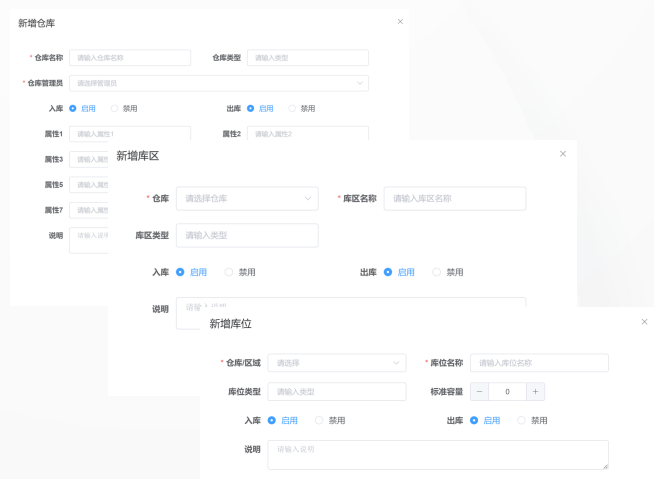The image size is (654, 479).
Task: Click the 库位名称 input field
Action: click(539, 363)
